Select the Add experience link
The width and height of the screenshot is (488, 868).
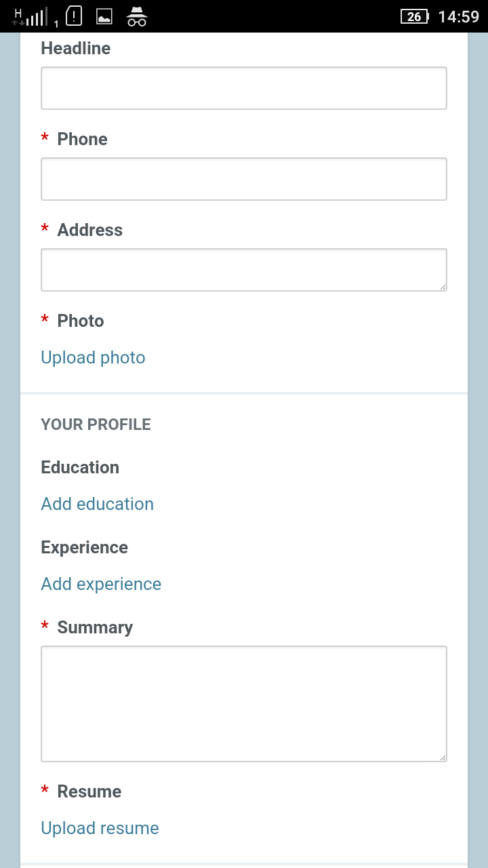click(x=101, y=584)
